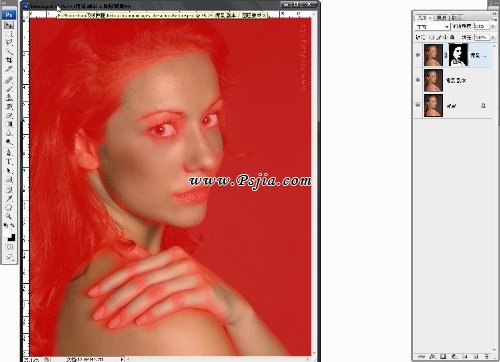The height and width of the screenshot is (362, 500).
Task: Click the foreground color swatch
Action: pyautogui.click(x=8, y=234)
